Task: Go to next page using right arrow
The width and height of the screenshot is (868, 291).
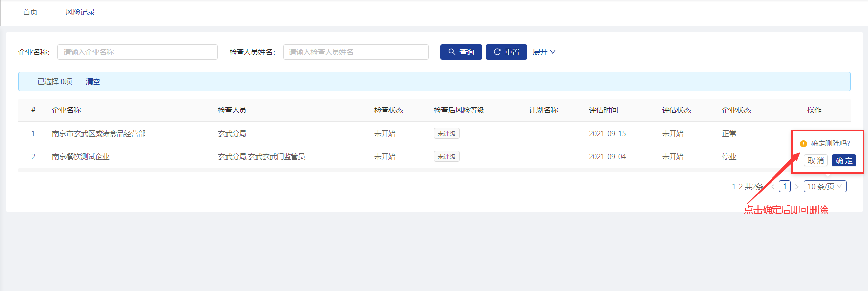Action: [x=797, y=187]
